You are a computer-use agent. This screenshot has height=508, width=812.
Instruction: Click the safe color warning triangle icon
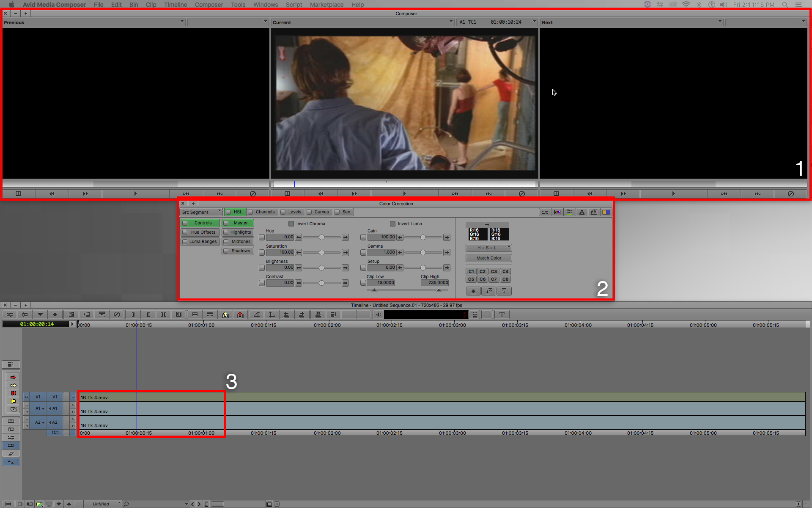(582, 212)
